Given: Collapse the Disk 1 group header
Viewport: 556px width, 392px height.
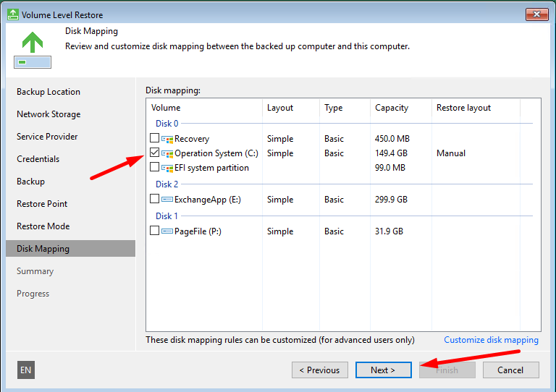Looking at the screenshot, I should (167, 216).
